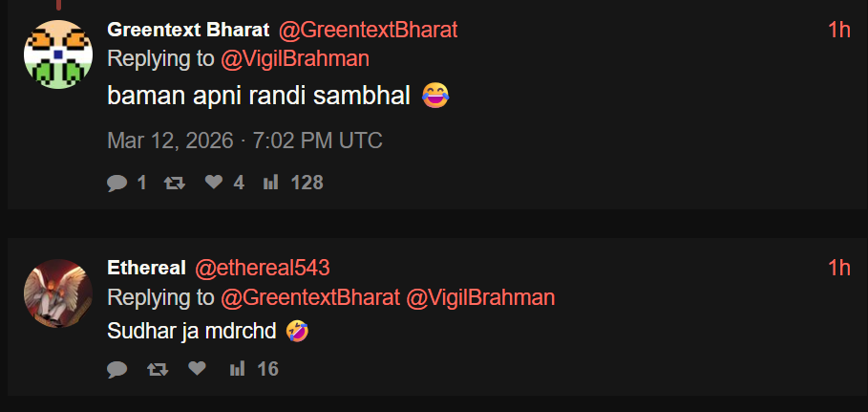Like Greentext Bharat's post with heart icon
Image resolution: width=868 pixels, height=412 pixels.
(x=214, y=183)
